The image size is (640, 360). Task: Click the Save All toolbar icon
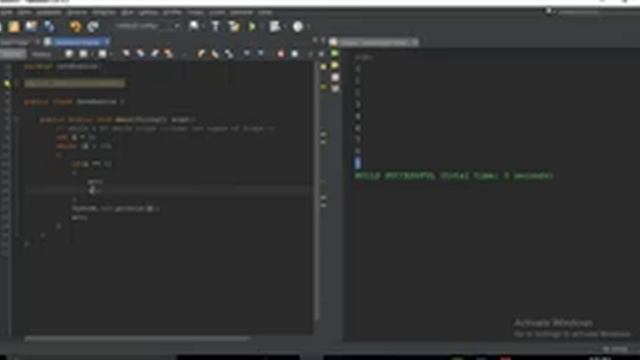49,27
